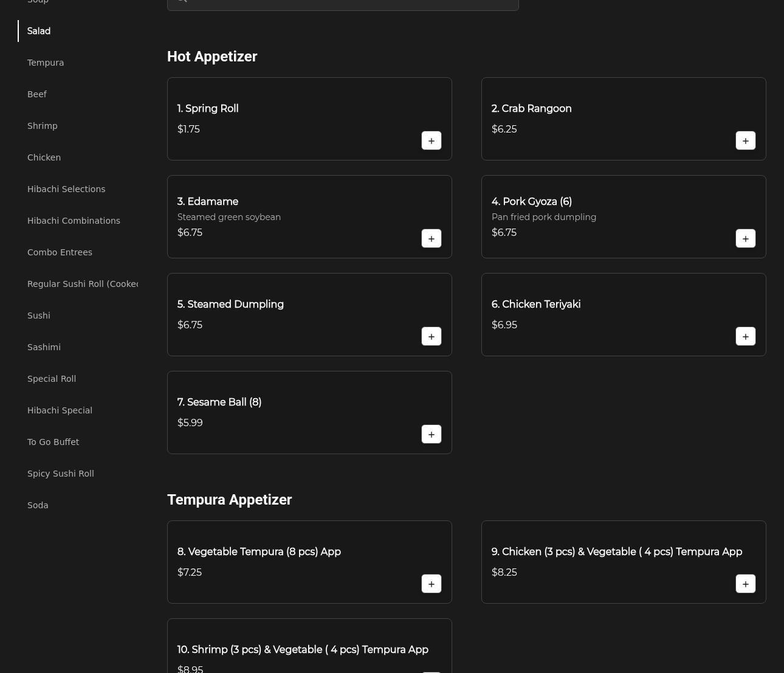Screen dimensions: 784x673
Task: Show Hibachi Selections category
Action: click(x=66, y=189)
